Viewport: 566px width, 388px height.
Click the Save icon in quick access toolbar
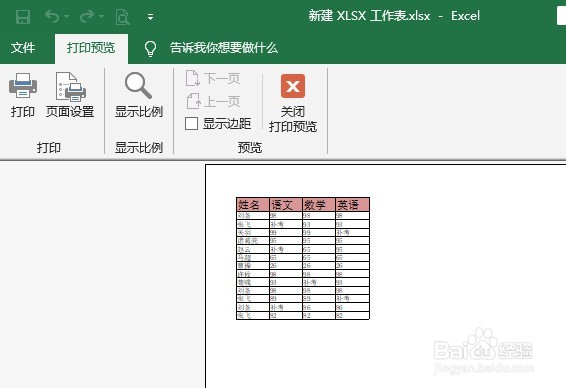(23, 17)
